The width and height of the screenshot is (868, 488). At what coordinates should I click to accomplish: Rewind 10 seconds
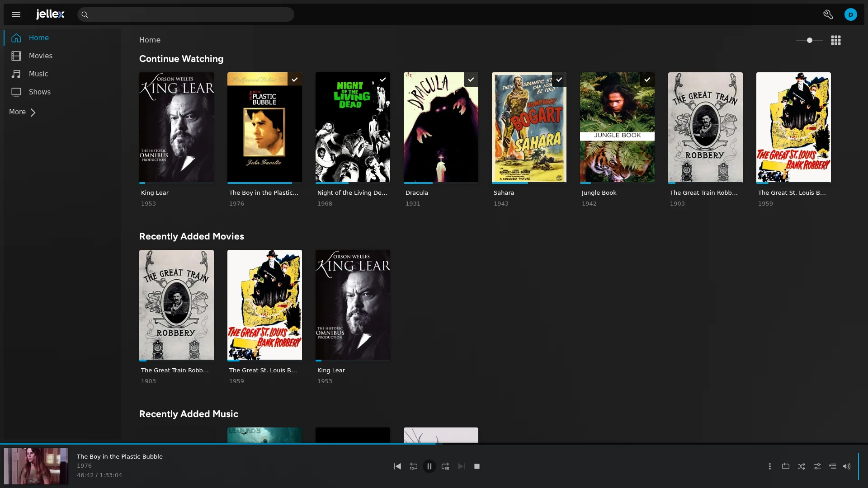point(413,466)
